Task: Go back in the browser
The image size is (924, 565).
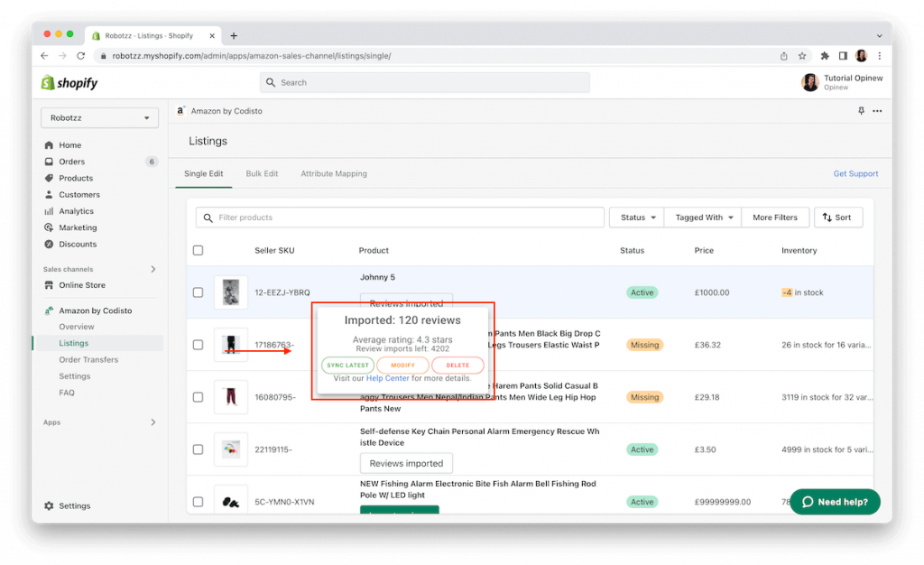Action: (44, 55)
